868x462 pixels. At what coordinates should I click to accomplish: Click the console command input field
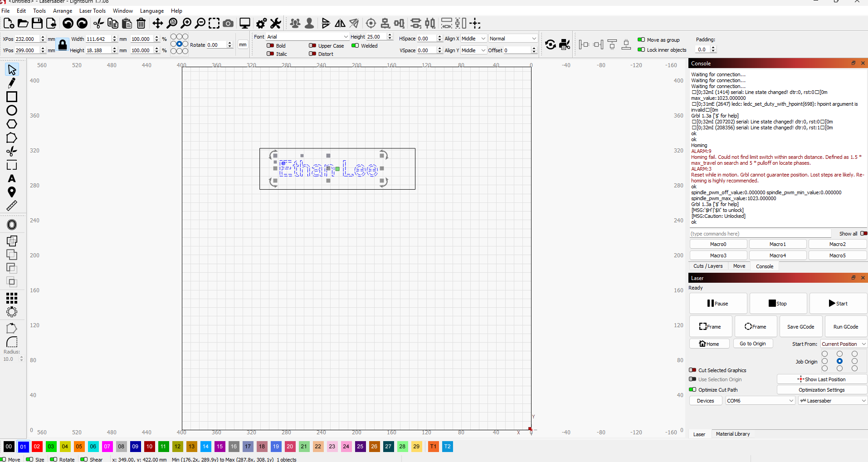tap(760, 234)
